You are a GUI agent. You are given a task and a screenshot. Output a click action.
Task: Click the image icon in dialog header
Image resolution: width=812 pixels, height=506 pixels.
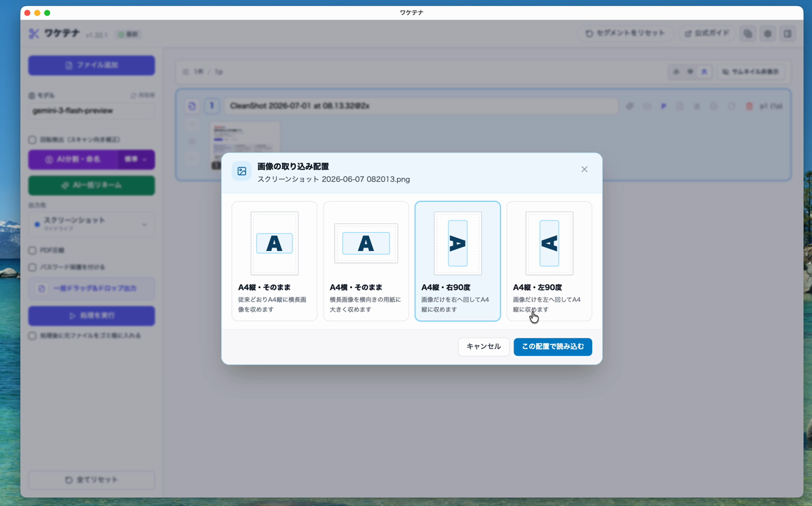242,171
